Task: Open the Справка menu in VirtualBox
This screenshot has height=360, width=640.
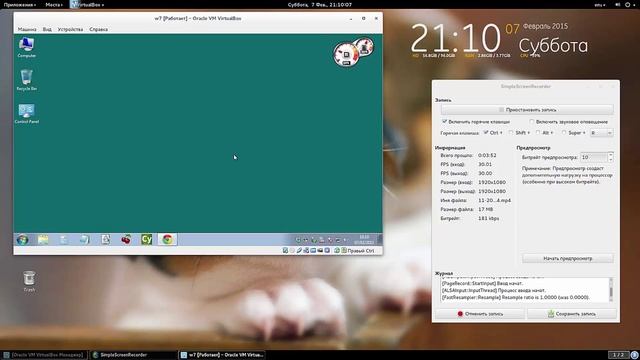Action: coord(98,29)
